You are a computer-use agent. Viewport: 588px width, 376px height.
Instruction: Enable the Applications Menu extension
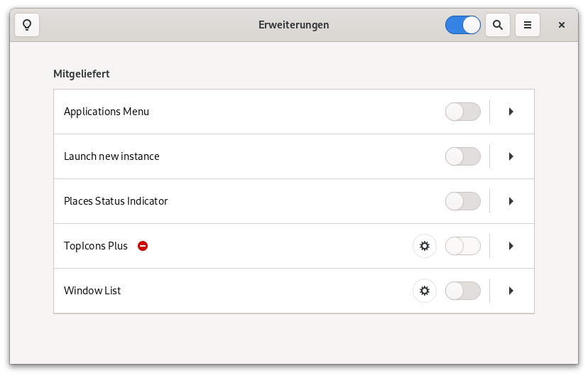[463, 112]
